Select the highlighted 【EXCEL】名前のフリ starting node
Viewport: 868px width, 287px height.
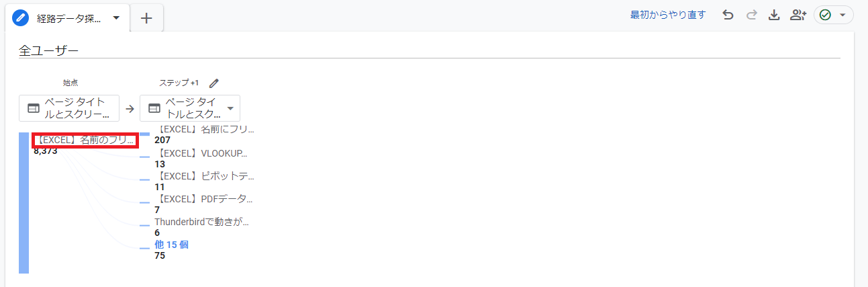85,140
